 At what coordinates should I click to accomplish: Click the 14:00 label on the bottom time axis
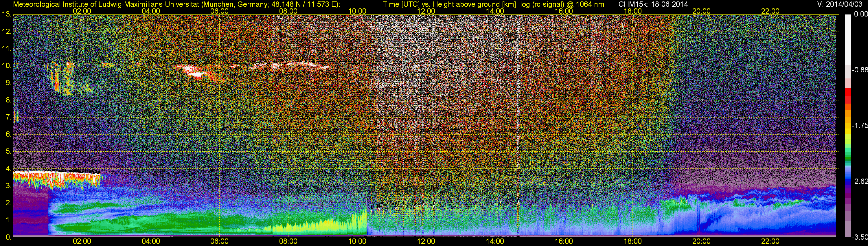pyautogui.click(x=495, y=241)
